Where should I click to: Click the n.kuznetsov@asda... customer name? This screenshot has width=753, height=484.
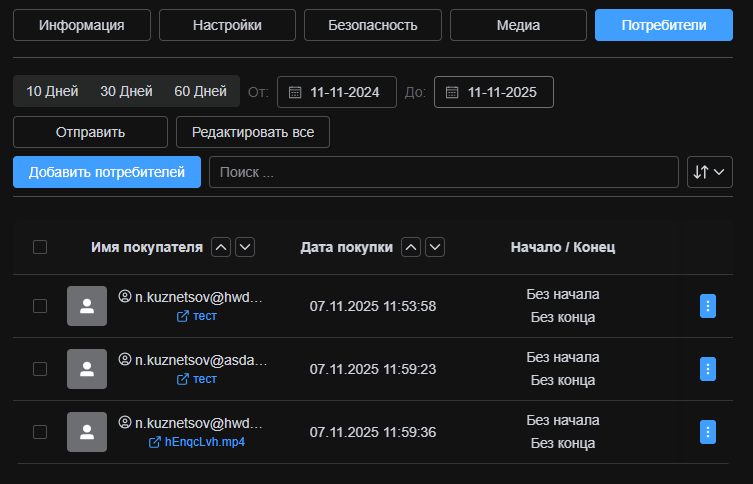click(x=201, y=360)
